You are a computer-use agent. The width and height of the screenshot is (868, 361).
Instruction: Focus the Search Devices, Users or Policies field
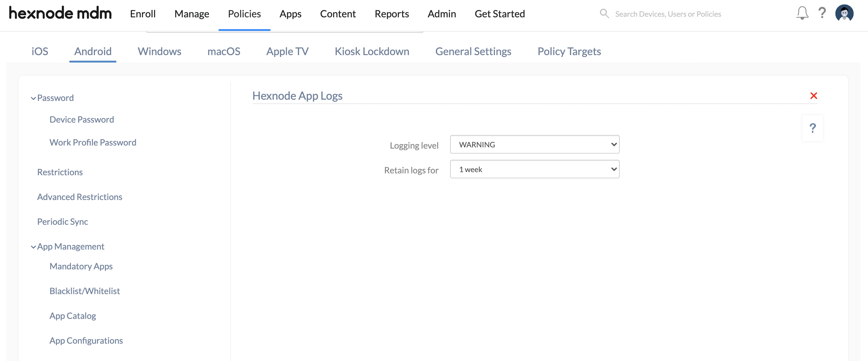pyautogui.click(x=668, y=14)
